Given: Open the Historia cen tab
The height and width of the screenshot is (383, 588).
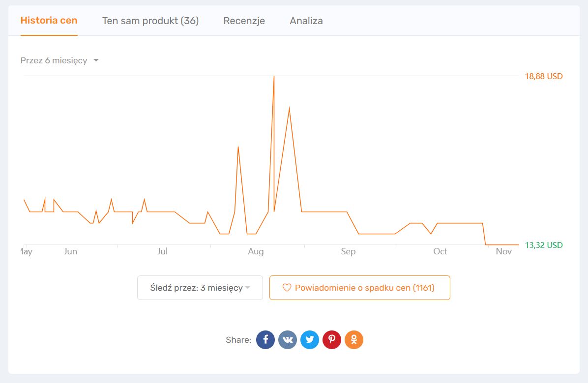Looking at the screenshot, I should click(49, 21).
